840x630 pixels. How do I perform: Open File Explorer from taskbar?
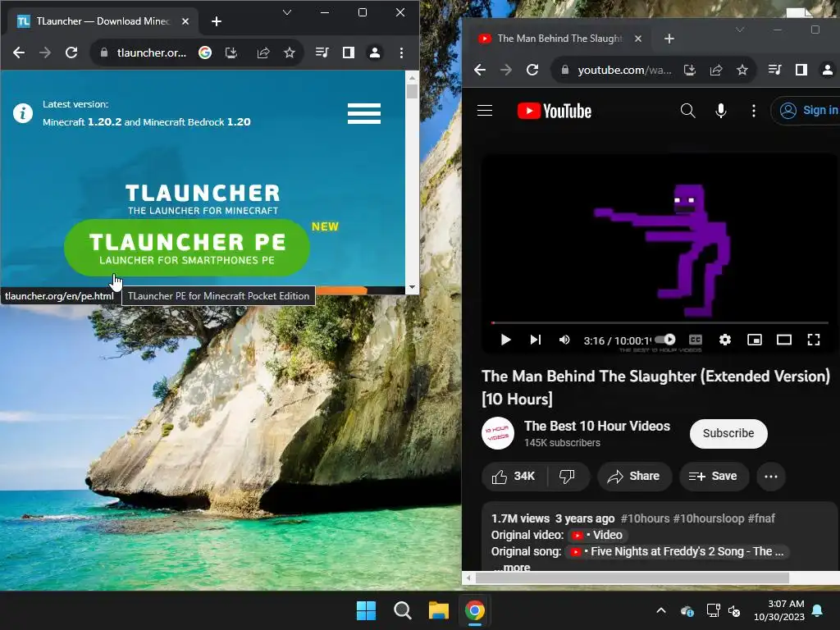point(438,610)
